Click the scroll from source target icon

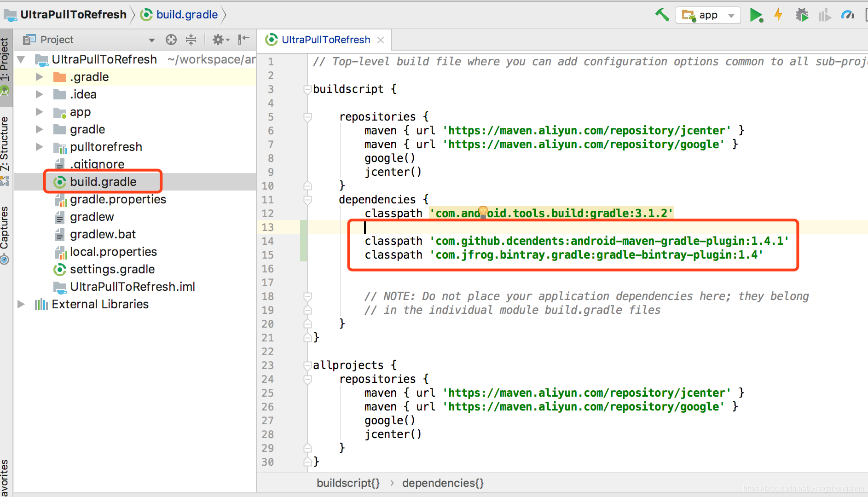coord(171,40)
